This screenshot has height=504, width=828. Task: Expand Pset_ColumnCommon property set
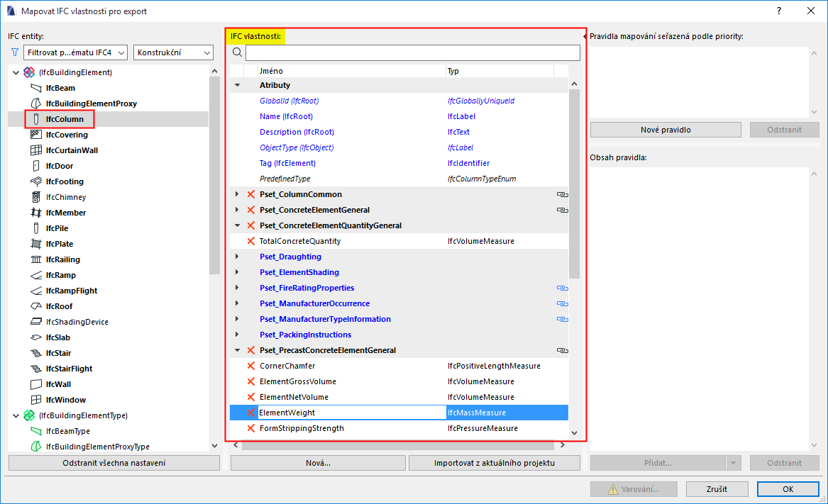click(237, 194)
